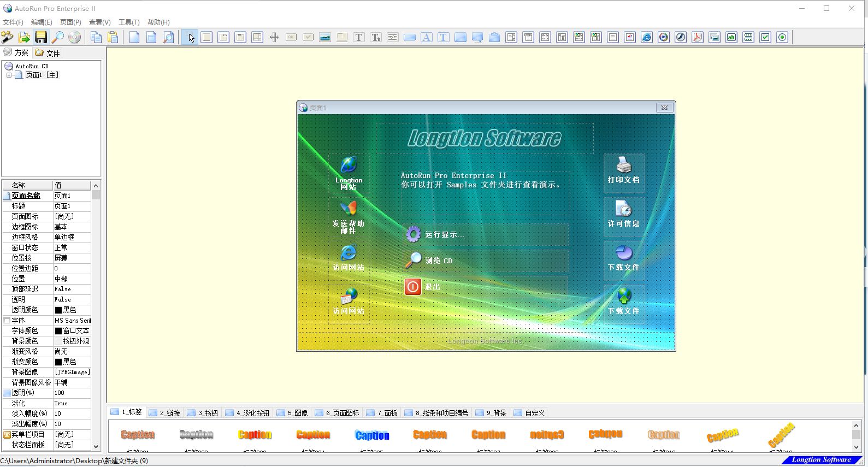This screenshot has height=467, width=868.
Task: Toggle the 顶部延迟 False value
Action: pos(71,289)
